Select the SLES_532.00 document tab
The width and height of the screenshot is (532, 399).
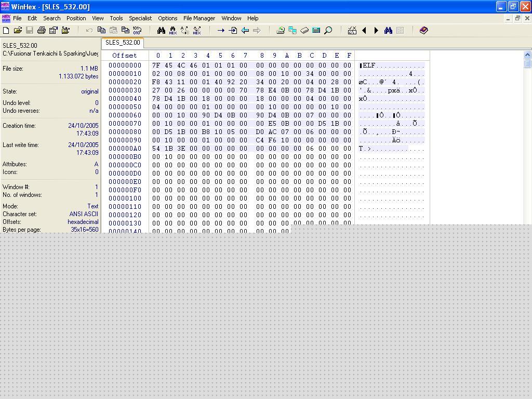pos(123,43)
